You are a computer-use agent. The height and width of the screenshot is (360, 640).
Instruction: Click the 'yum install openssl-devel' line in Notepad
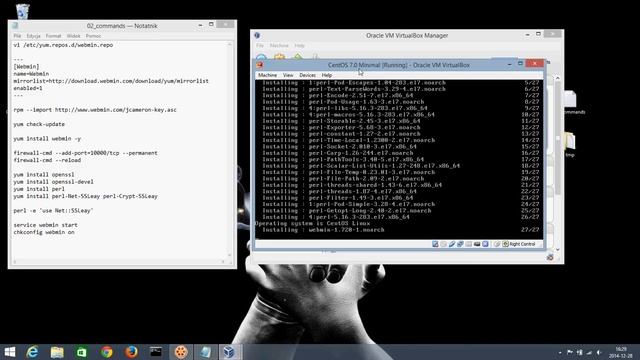[x=53, y=182]
